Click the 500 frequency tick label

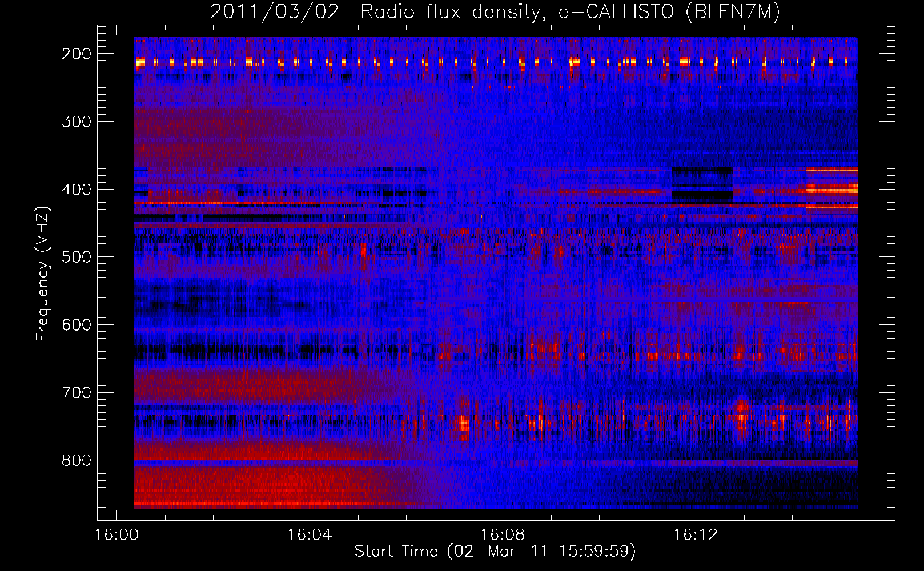tap(77, 257)
